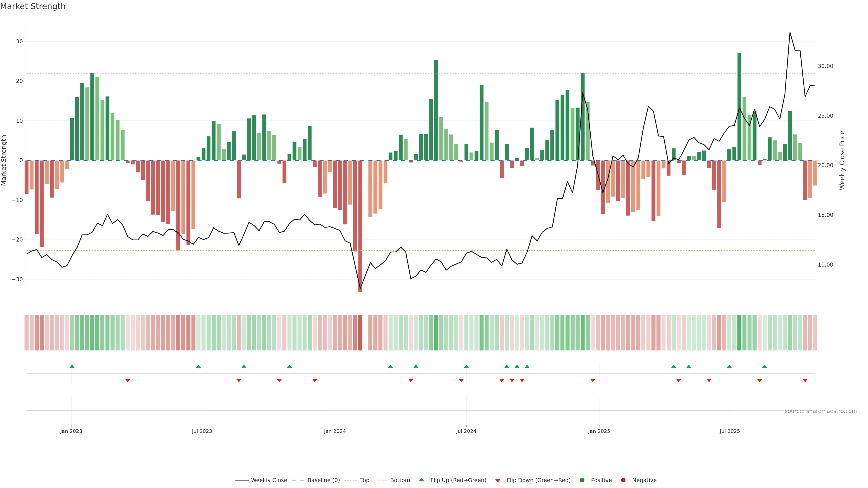Click the Flip Up green triangle legend icon

pyautogui.click(x=421, y=480)
